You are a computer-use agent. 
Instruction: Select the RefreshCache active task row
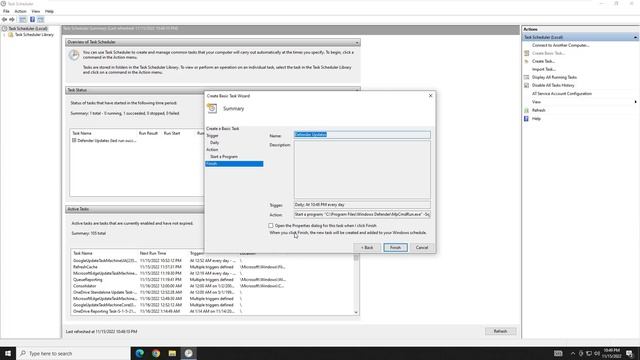212,267
